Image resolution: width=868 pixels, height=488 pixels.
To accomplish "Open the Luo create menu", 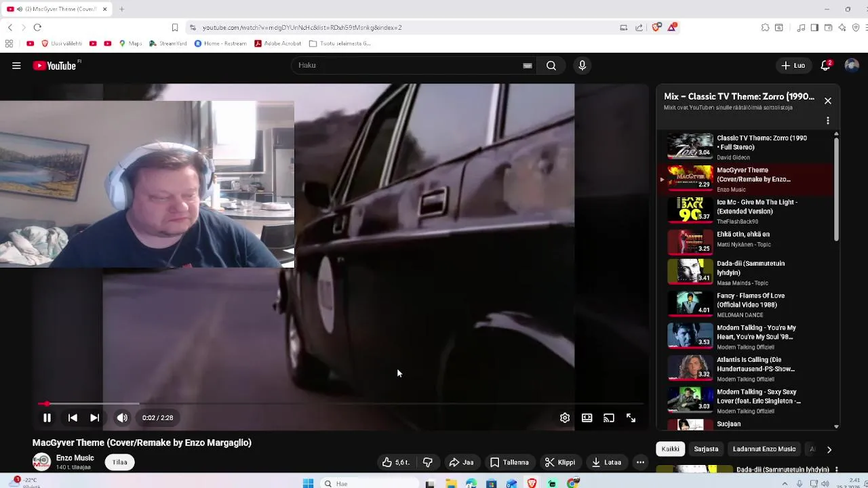I will (793, 66).
